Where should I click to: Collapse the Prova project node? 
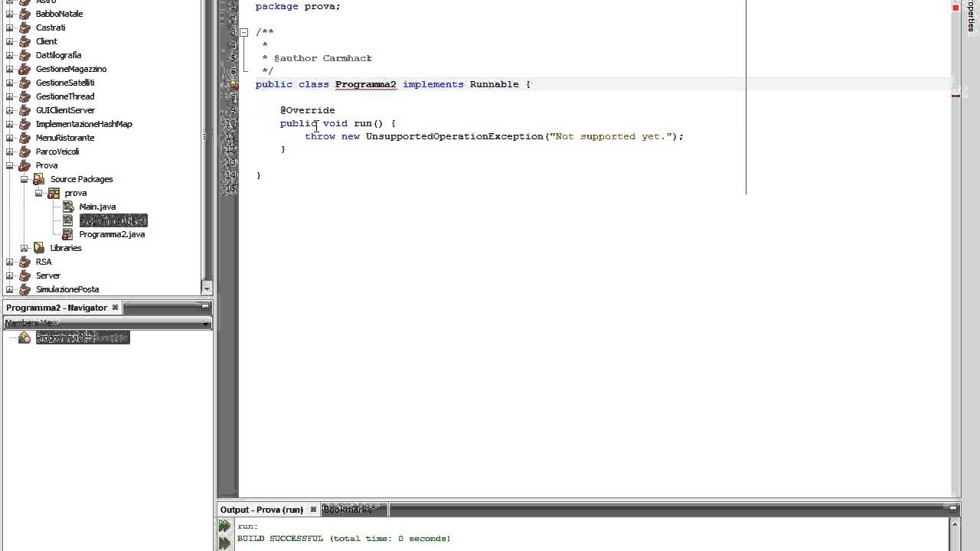pyautogui.click(x=10, y=165)
